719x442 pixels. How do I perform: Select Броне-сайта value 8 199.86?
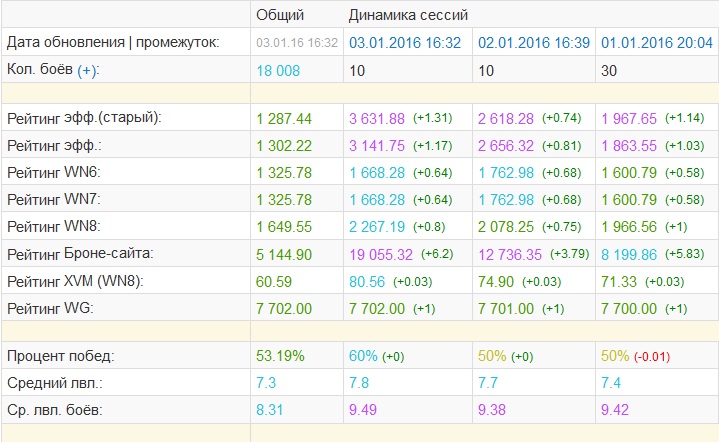(629, 254)
